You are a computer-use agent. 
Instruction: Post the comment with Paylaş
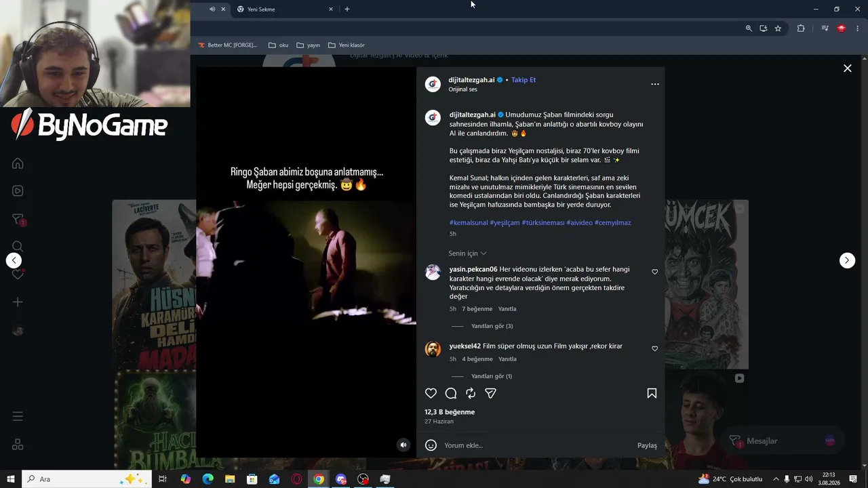tap(647, 445)
